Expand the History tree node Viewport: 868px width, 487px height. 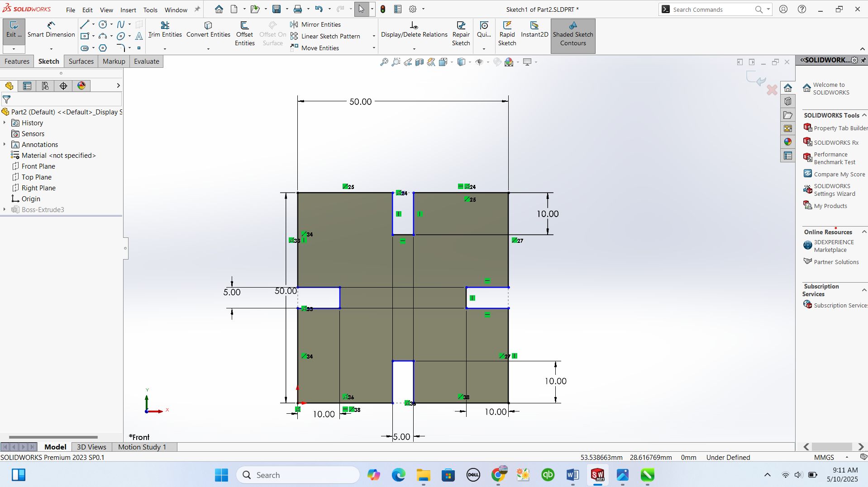[x=5, y=123]
